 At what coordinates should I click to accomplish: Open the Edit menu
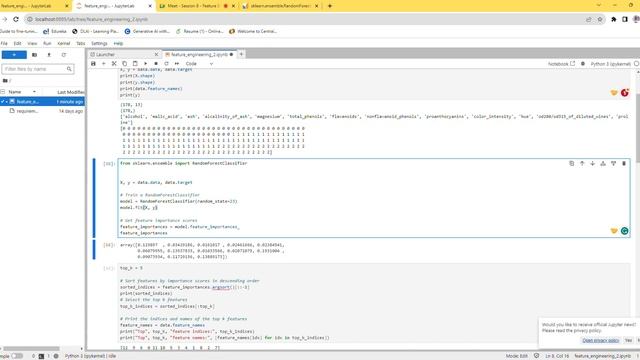(18, 43)
